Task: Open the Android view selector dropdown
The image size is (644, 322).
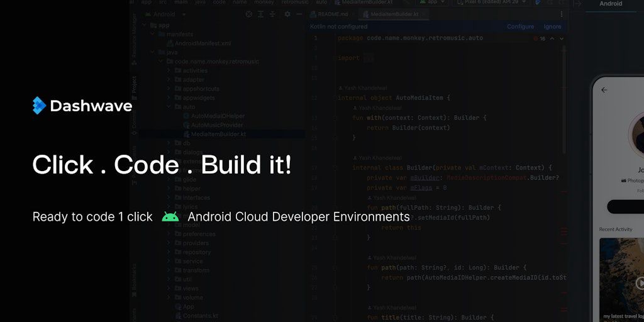Action: click(x=164, y=14)
